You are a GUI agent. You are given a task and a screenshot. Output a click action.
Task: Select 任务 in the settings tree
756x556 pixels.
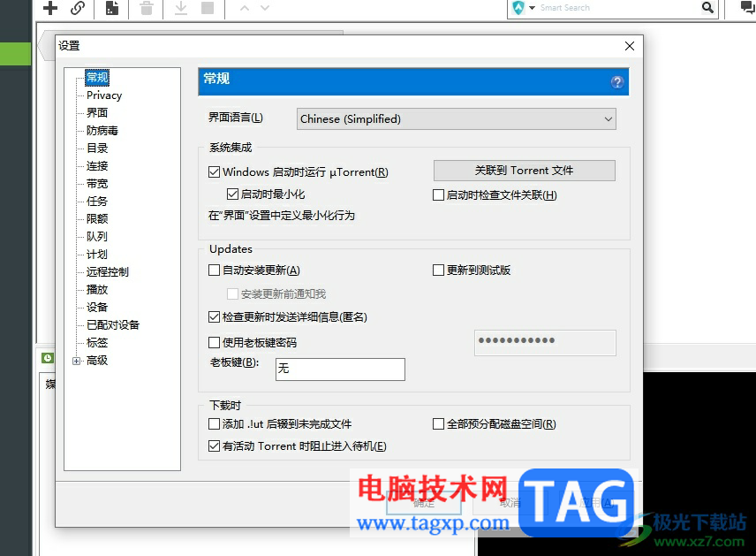click(x=97, y=202)
